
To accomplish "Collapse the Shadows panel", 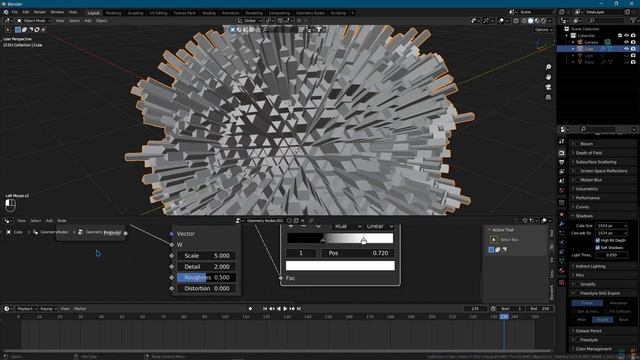I will point(603,216).
